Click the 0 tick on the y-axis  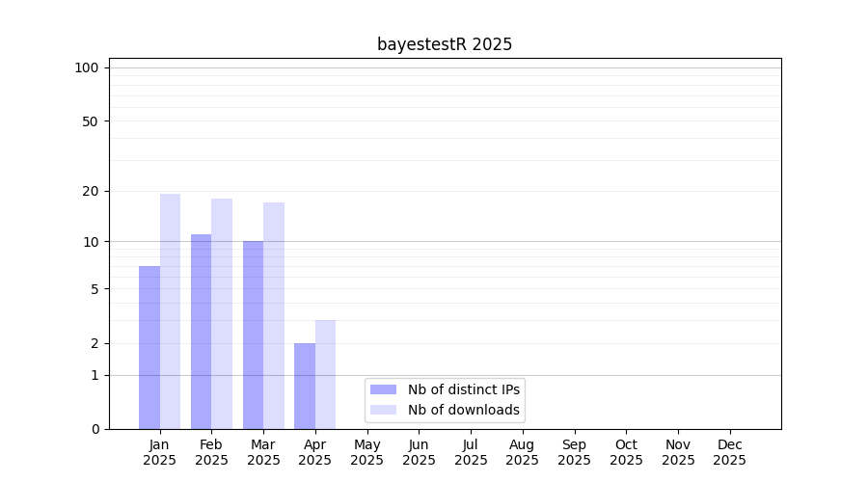95,429
